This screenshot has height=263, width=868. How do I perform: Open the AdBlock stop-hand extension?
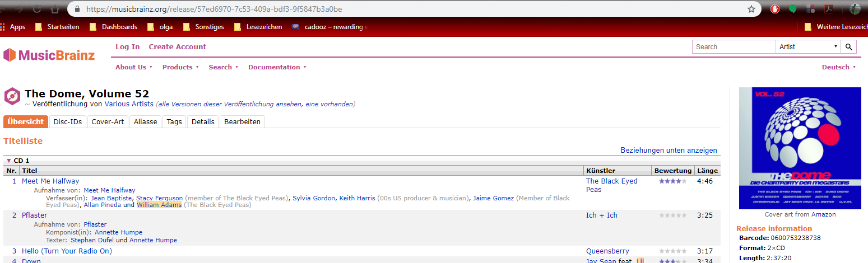tap(775, 9)
